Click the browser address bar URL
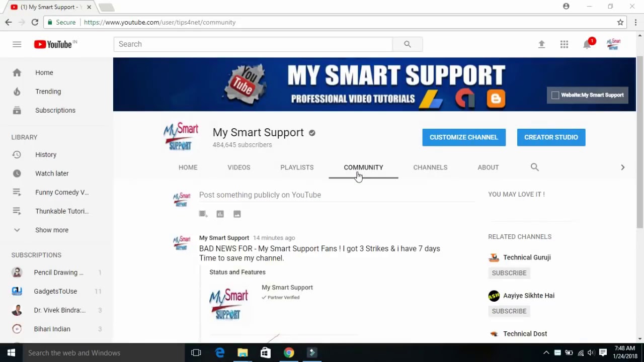 pos(159,22)
